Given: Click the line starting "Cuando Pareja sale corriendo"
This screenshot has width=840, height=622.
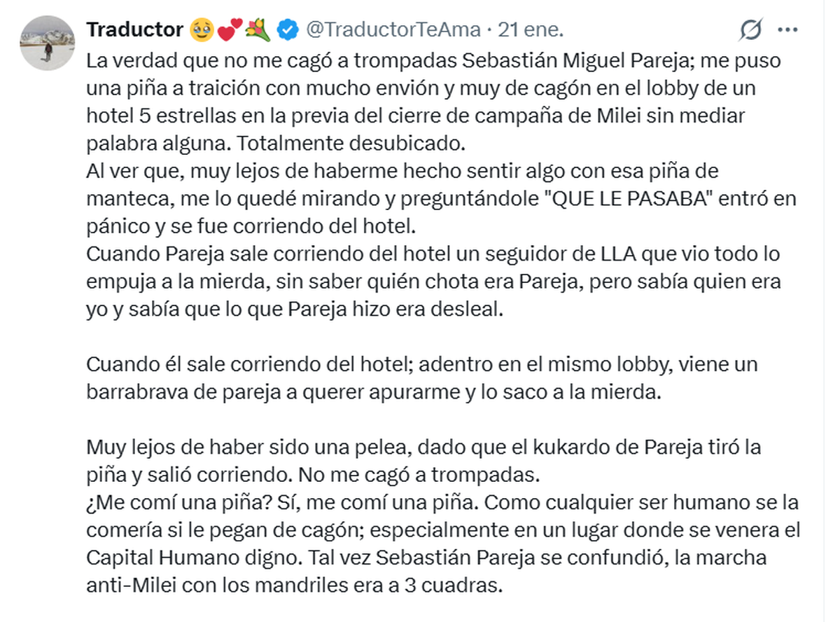Looking at the screenshot, I should [433, 254].
